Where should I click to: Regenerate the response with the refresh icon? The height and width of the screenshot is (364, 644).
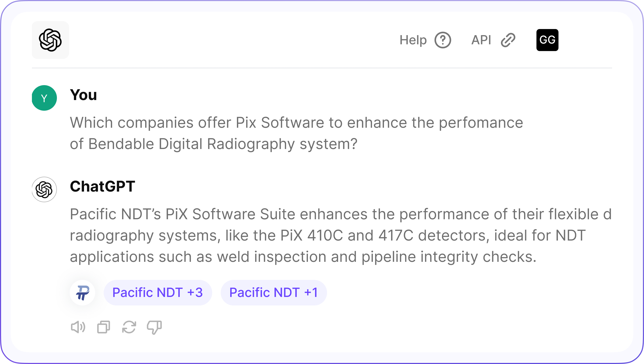tap(129, 327)
